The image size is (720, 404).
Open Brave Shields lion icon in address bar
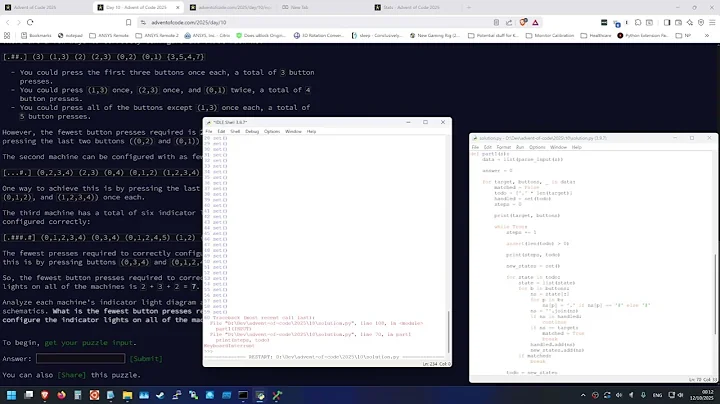pyautogui.click(x=523, y=22)
